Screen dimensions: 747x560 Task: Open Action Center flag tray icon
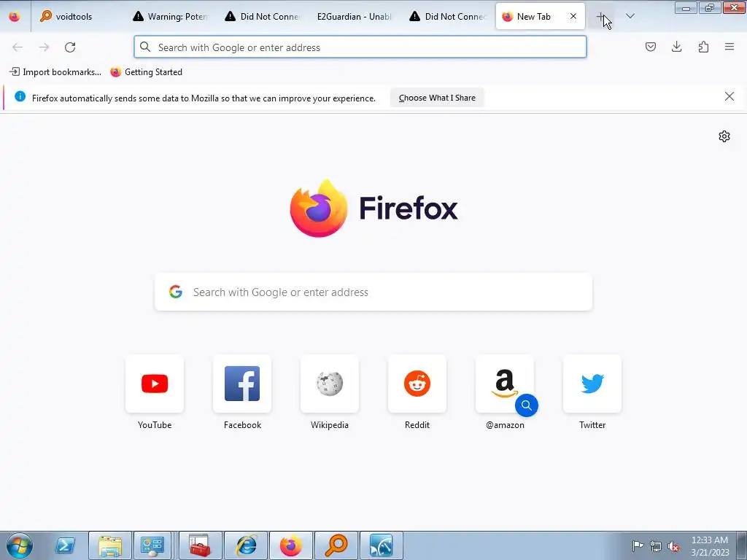pos(638,546)
